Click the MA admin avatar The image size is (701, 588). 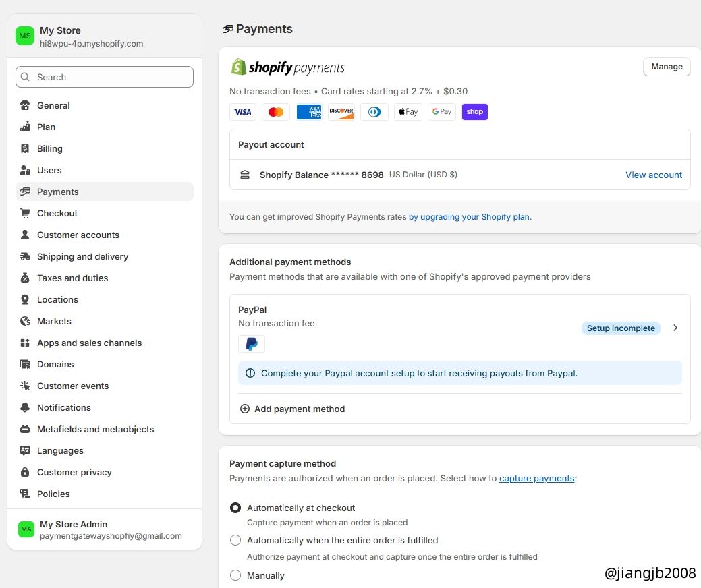click(26, 529)
